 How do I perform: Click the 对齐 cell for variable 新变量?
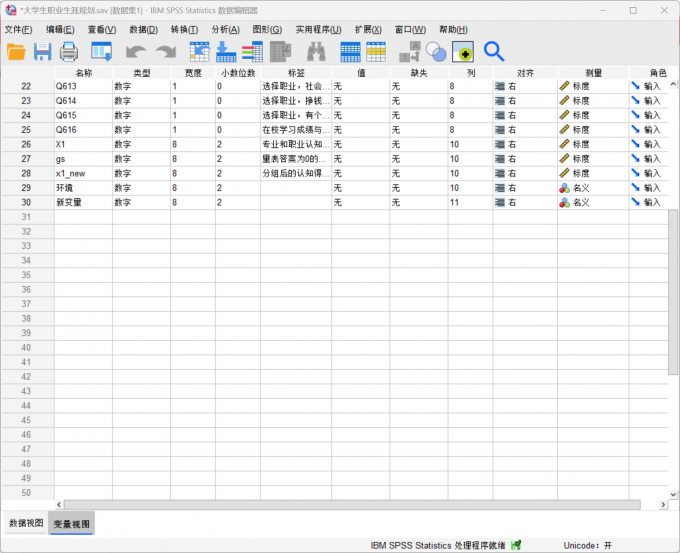click(523, 202)
